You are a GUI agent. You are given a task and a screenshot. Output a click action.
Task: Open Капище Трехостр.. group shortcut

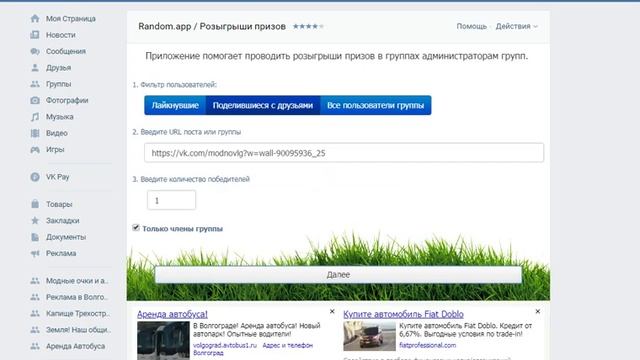pos(78,313)
